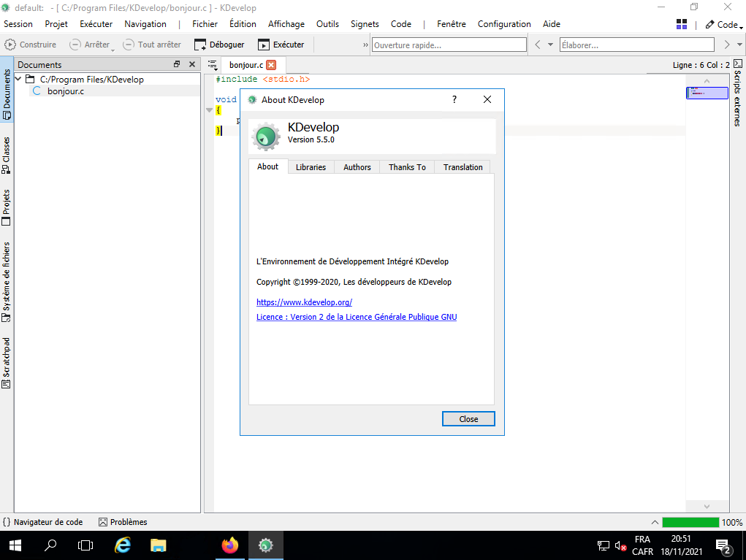Toggle the Projets side panel
Image resolution: width=746 pixels, height=560 pixels.
pyautogui.click(x=7, y=207)
